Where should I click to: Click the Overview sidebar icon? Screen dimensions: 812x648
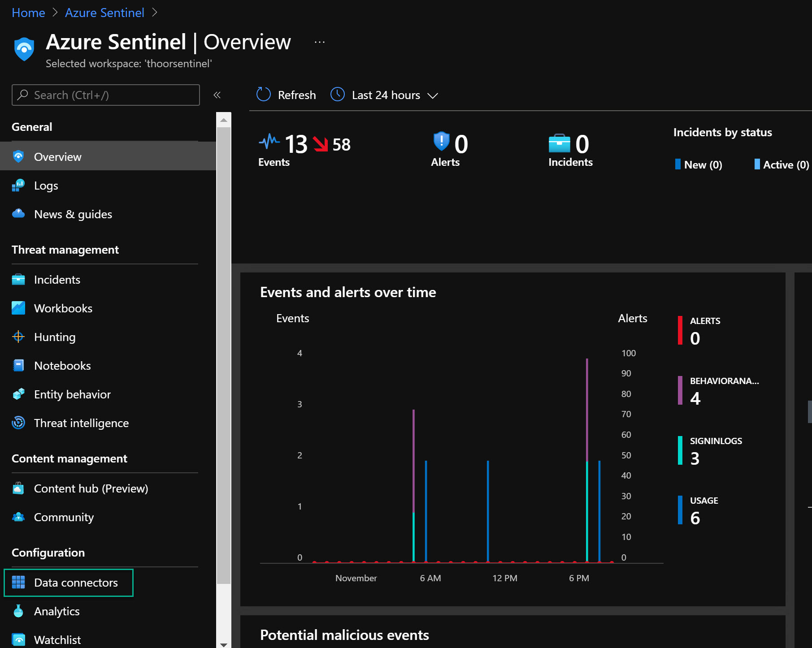[18, 156]
